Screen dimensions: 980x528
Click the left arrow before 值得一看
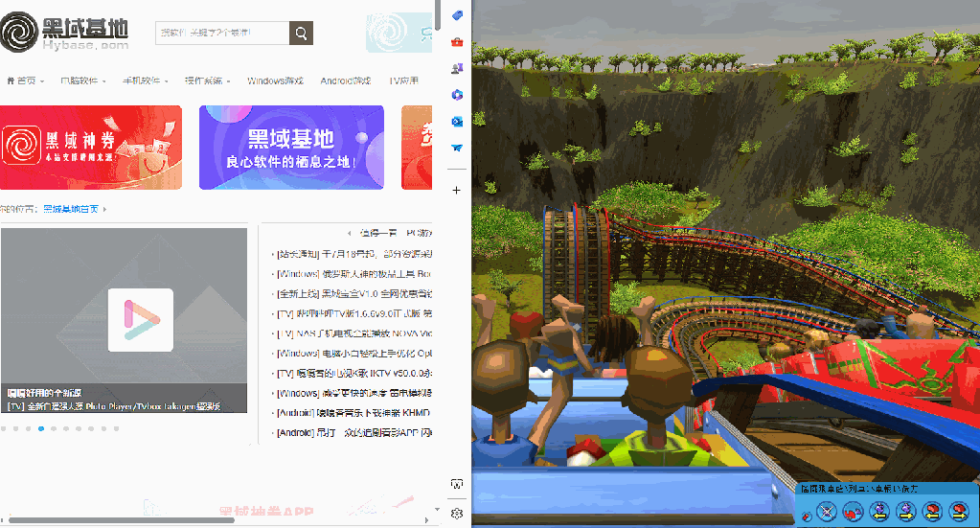point(349,233)
